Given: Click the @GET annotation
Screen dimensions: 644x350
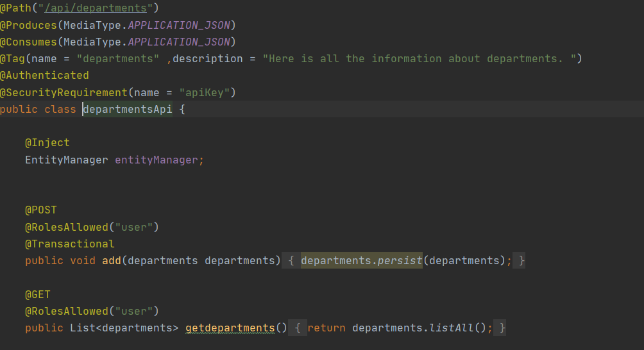Looking at the screenshot, I should (37, 295).
